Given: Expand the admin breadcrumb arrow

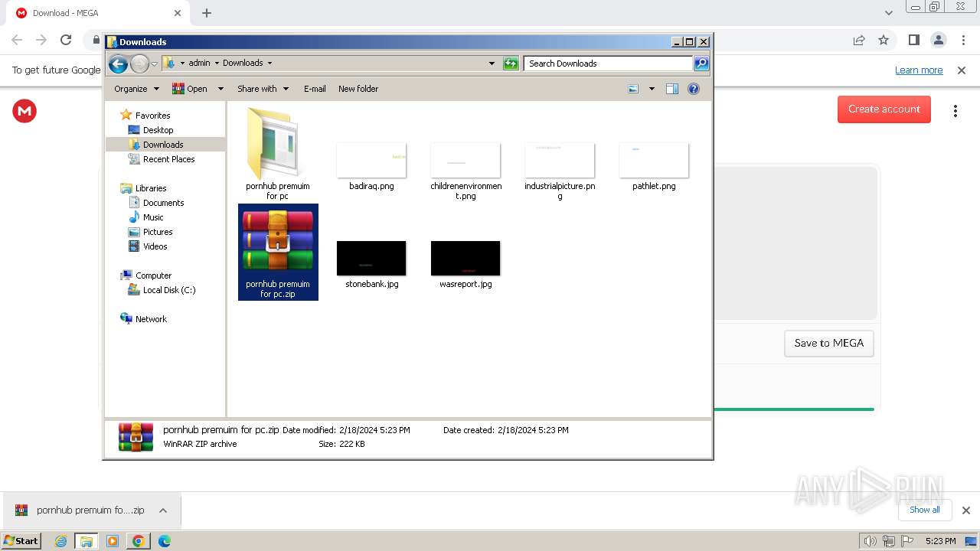Looking at the screenshot, I should click(x=217, y=63).
